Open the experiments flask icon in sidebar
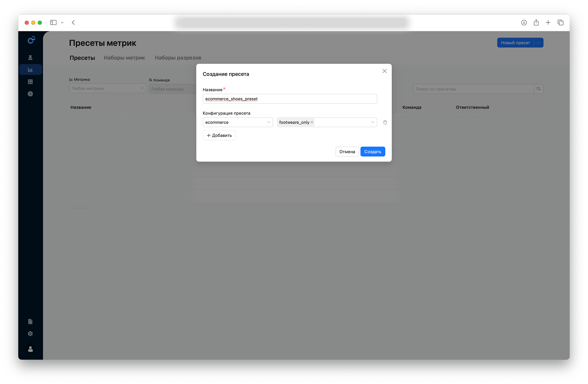This screenshot has width=588, height=384. point(30,58)
